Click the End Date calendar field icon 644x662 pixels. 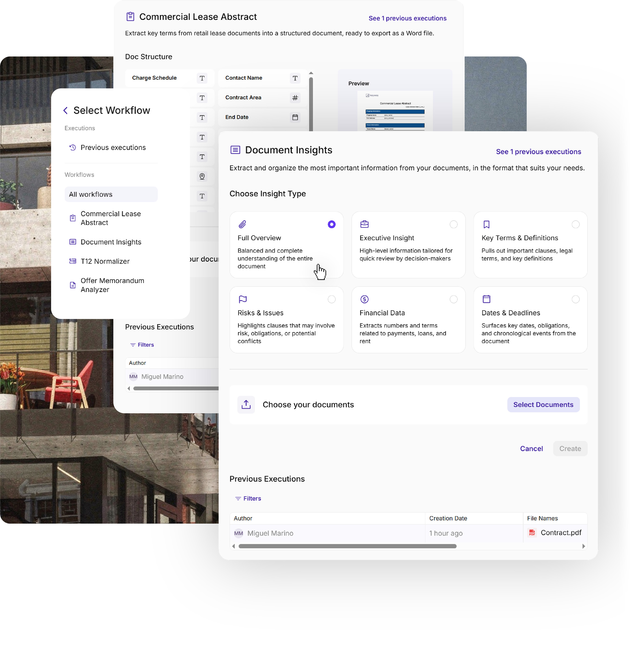point(295,117)
